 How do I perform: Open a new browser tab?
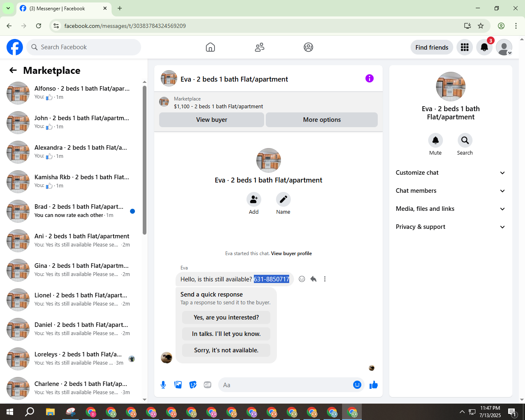(x=120, y=8)
